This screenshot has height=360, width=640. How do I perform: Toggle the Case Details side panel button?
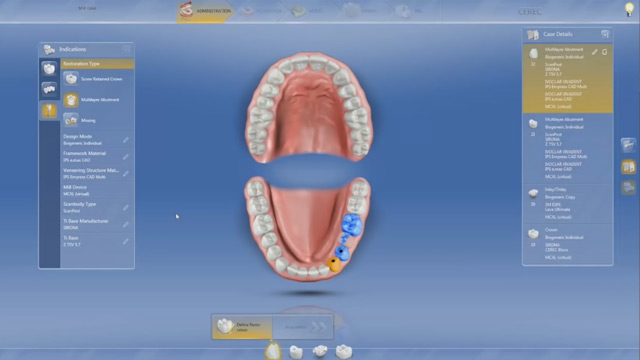629,167
